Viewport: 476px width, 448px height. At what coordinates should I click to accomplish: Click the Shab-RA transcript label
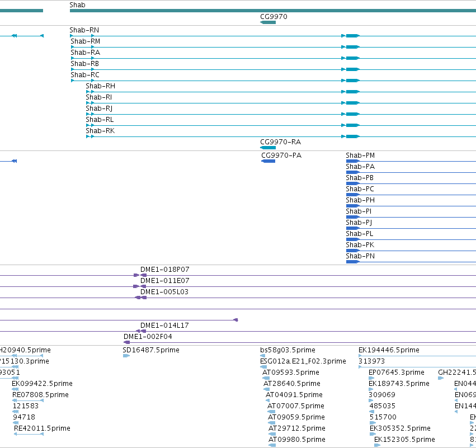pos(86,53)
